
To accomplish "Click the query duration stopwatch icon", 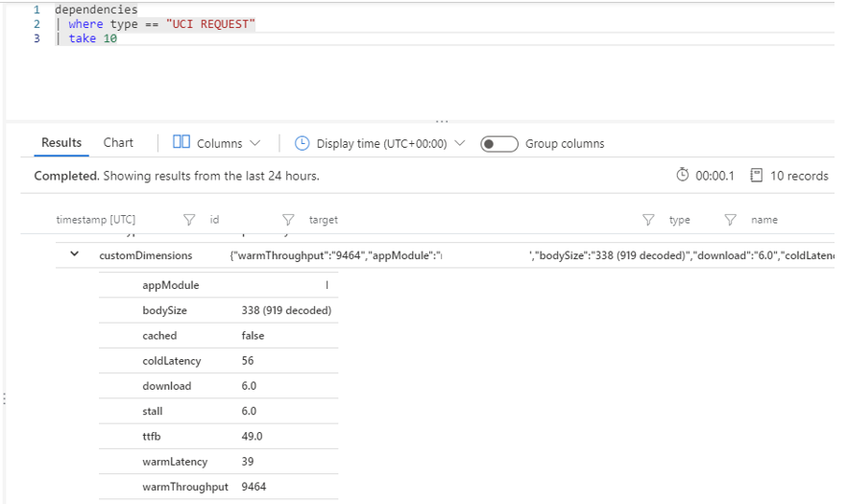I will [682, 175].
